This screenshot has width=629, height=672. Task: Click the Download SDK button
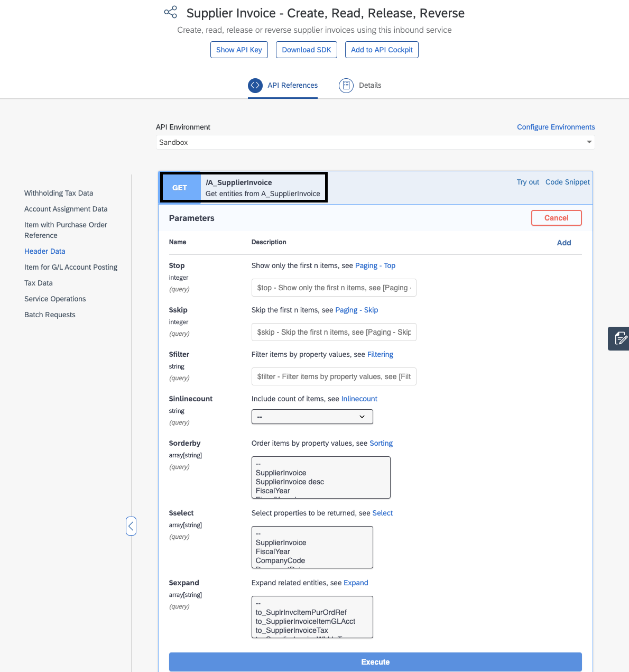307,49
